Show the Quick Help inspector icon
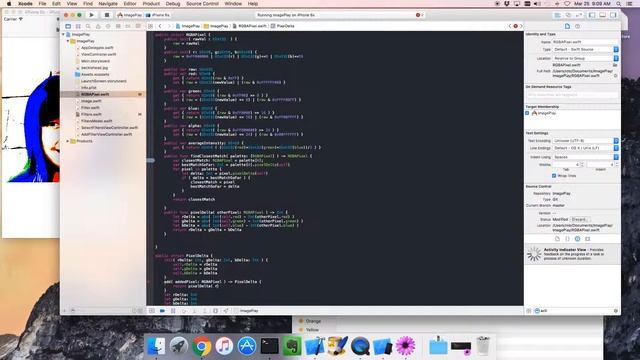 coord(578,26)
